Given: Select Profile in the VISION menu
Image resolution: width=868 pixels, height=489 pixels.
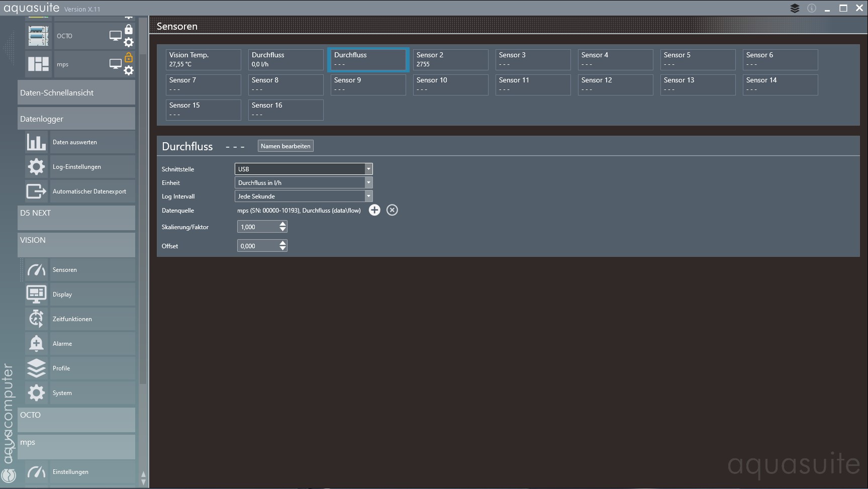Looking at the screenshot, I should (61, 368).
